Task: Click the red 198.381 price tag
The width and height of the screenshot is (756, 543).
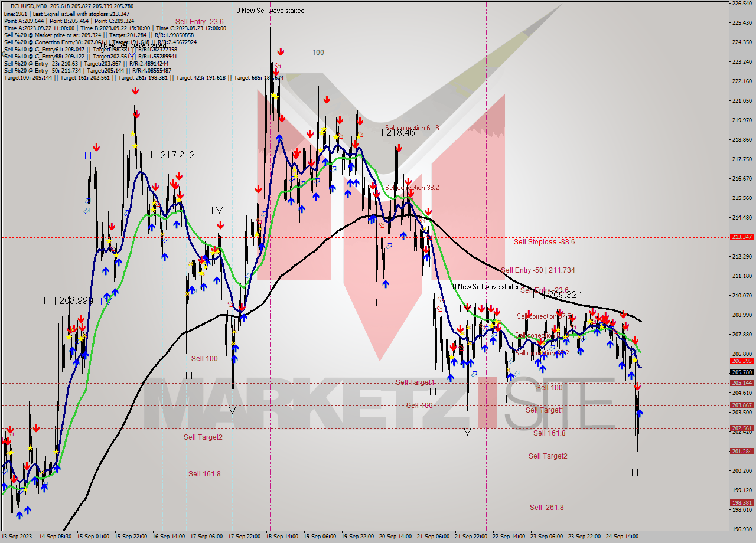Action: (x=742, y=503)
